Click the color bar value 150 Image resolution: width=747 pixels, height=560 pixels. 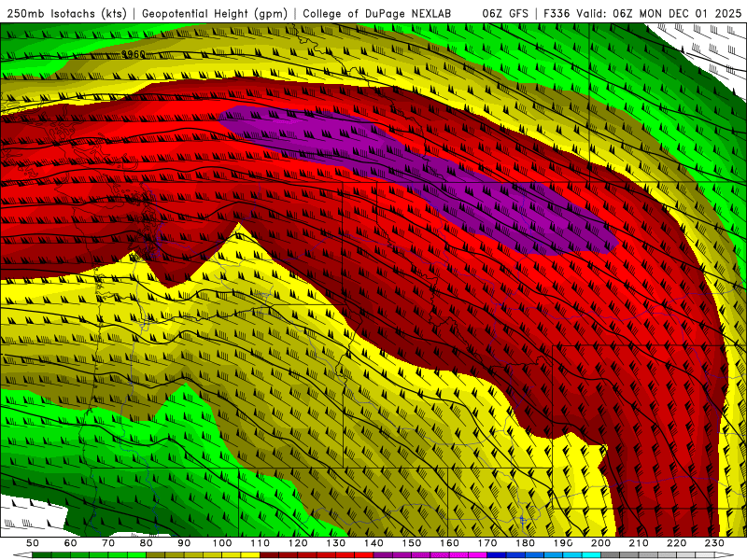click(412, 543)
